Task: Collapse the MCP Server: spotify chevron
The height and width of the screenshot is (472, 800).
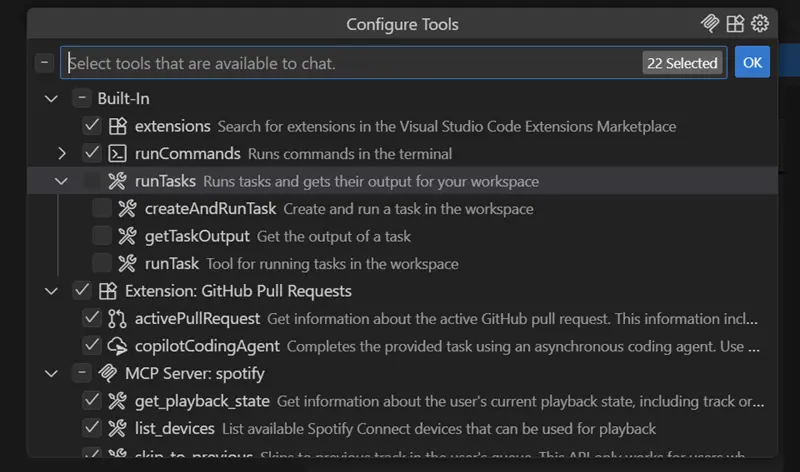Action: [x=51, y=374]
